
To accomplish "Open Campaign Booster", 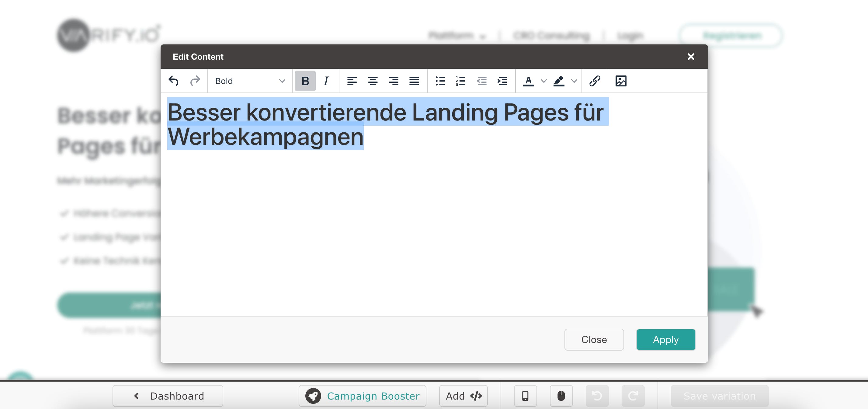I will pos(362,396).
